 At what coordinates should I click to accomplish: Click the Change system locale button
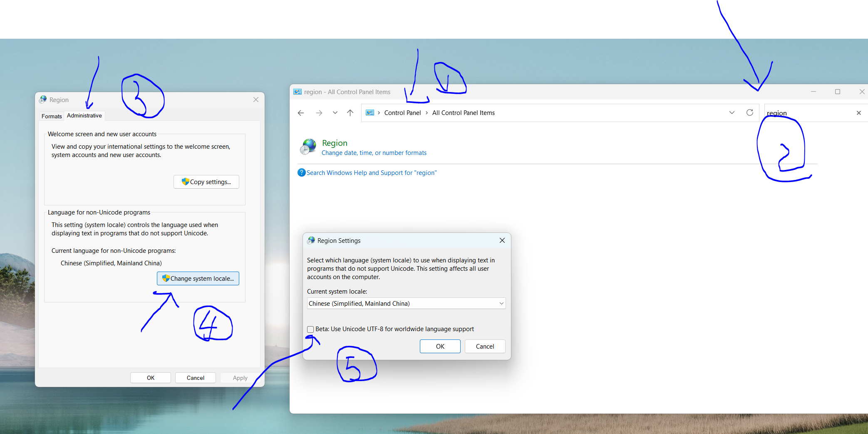click(x=198, y=278)
